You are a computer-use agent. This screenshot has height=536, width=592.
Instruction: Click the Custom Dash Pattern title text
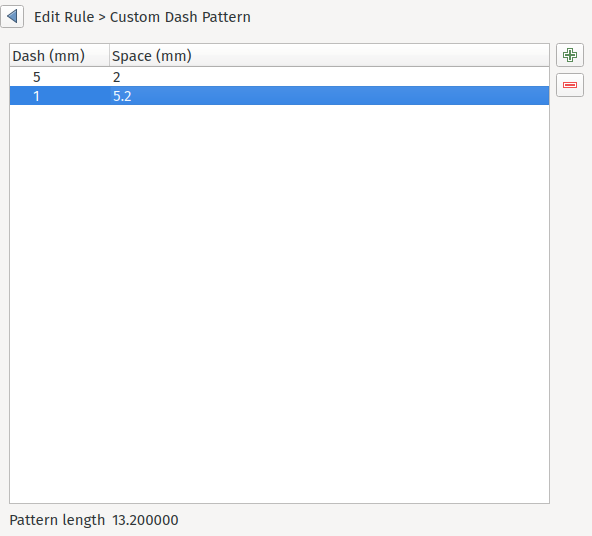tap(180, 17)
